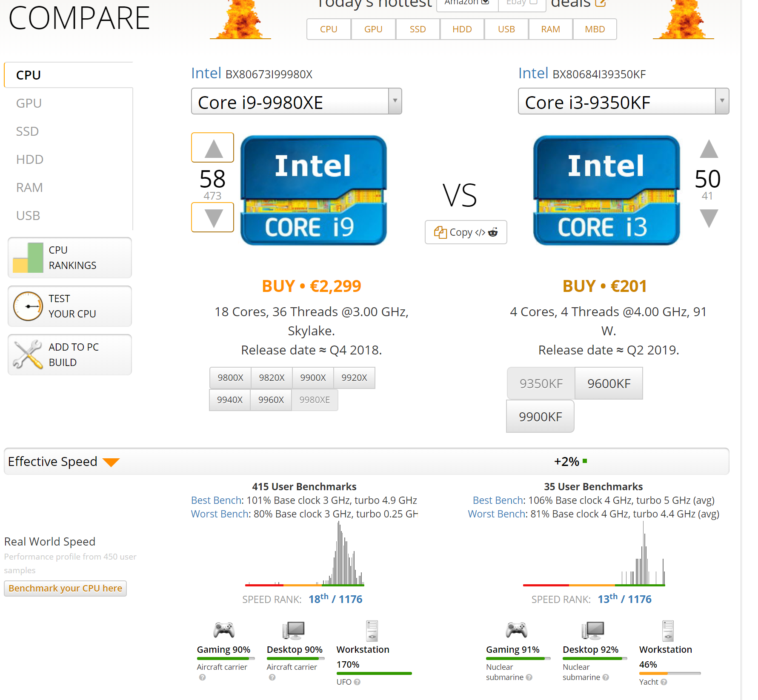Viewport: 758px width, 700px height.
Task: Click the CPU Rankings bar chart icon
Action: tap(28, 257)
